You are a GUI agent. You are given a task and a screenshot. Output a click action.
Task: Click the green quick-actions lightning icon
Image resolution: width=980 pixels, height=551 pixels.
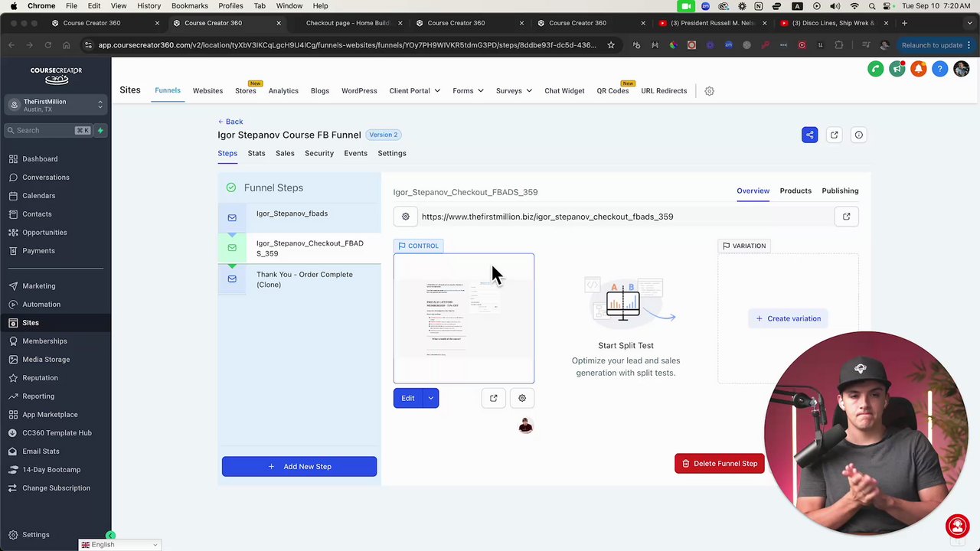(100, 130)
